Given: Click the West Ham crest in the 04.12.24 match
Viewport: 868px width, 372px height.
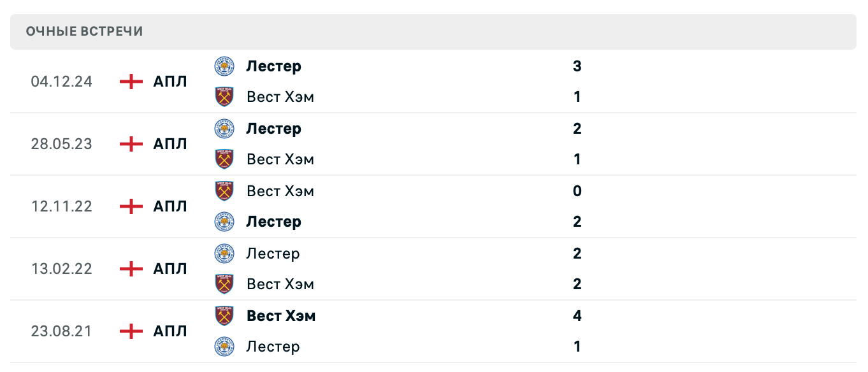Looking at the screenshot, I should 224,97.
